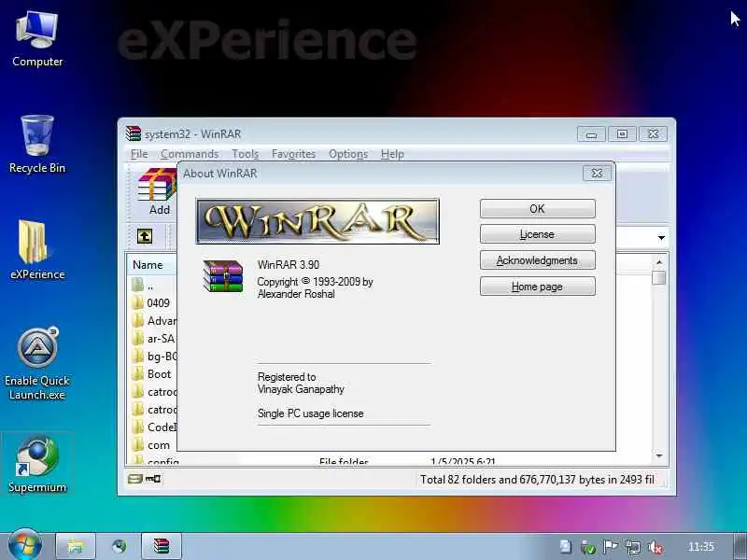
Task: Click the file list scrollbar thumb
Action: point(659,277)
